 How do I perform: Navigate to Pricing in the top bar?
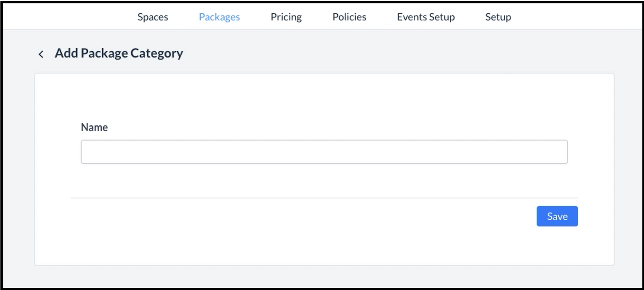pyautogui.click(x=286, y=17)
